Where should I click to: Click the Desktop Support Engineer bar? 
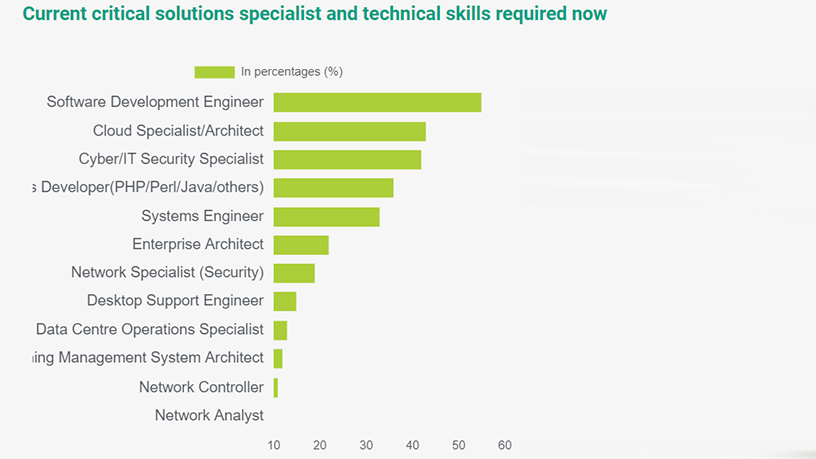[285, 302]
